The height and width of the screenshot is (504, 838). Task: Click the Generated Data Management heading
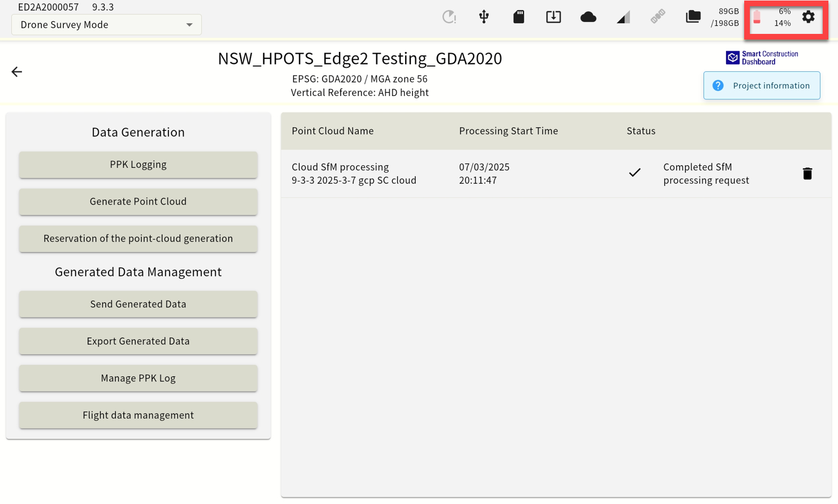pyautogui.click(x=138, y=272)
